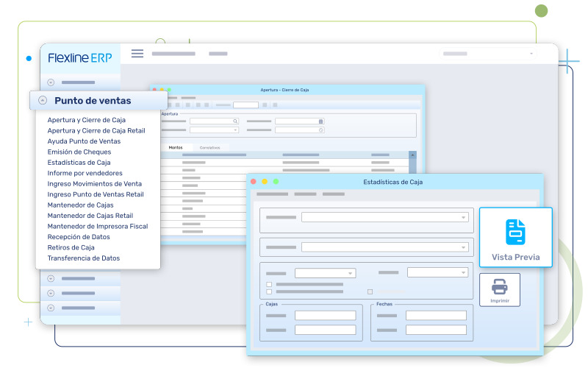
Task: Tick the second checkbox below the small dropdown
Action: [269, 291]
